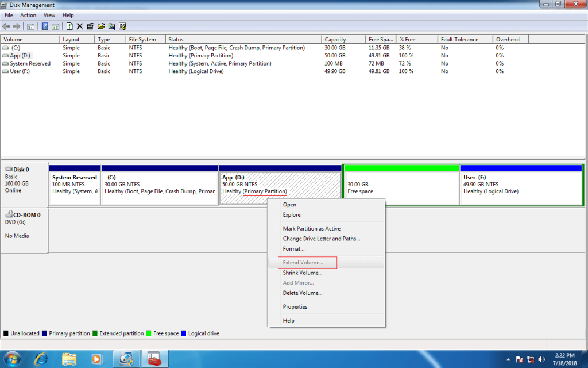Click the speaker icon in system tray
The image size is (588, 368).
tap(541, 359)
